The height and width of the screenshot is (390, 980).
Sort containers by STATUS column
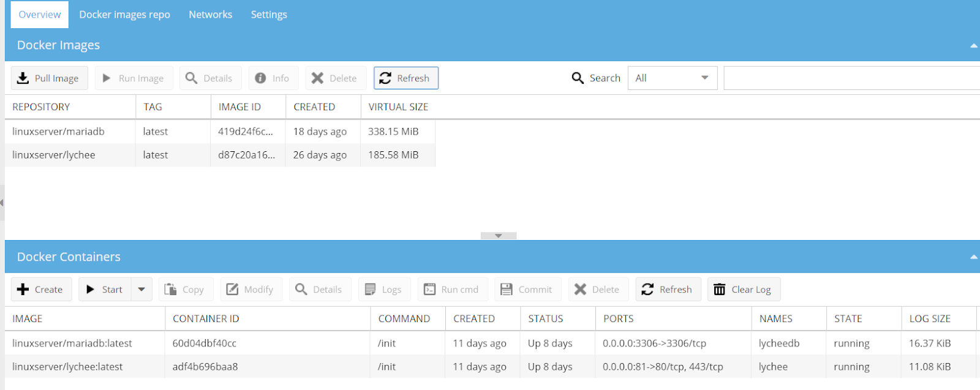tap(558, 318)
